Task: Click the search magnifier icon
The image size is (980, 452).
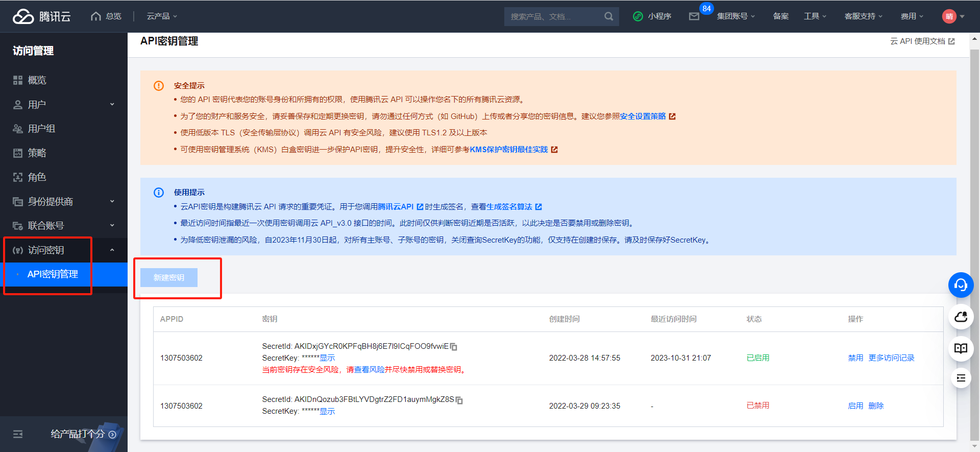Action: 608,16
